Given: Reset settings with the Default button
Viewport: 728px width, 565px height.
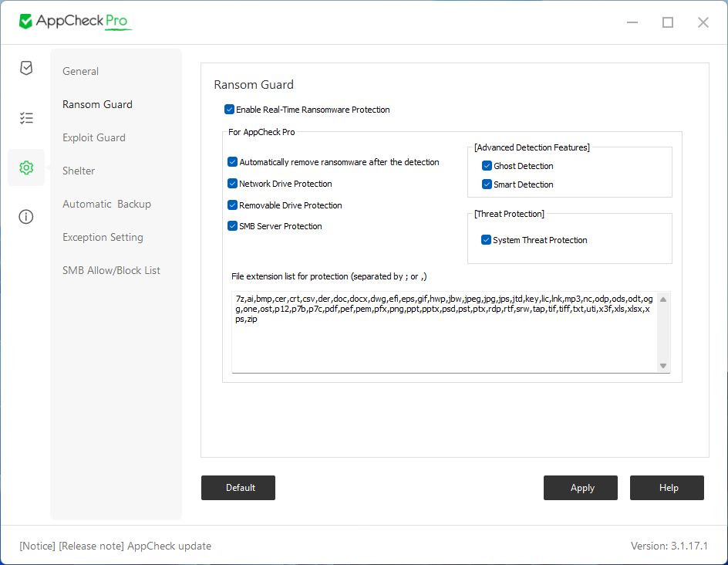Looking at the screenshot, I should pyautogui.click(x=238, y=488).
